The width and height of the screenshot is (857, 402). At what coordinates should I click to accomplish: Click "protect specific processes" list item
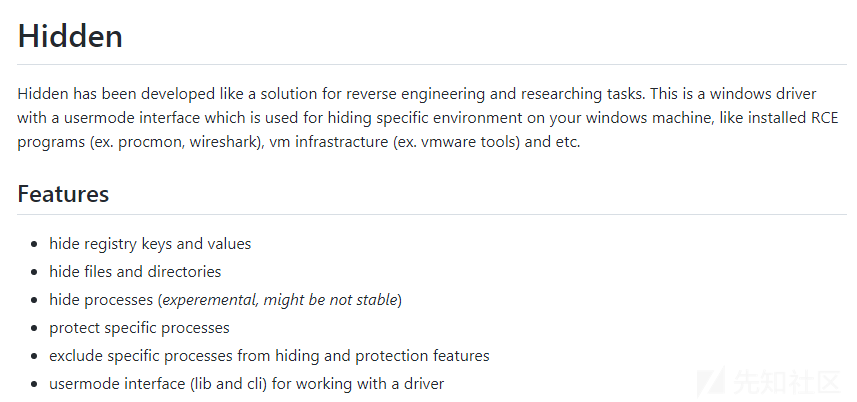[139, 328]
